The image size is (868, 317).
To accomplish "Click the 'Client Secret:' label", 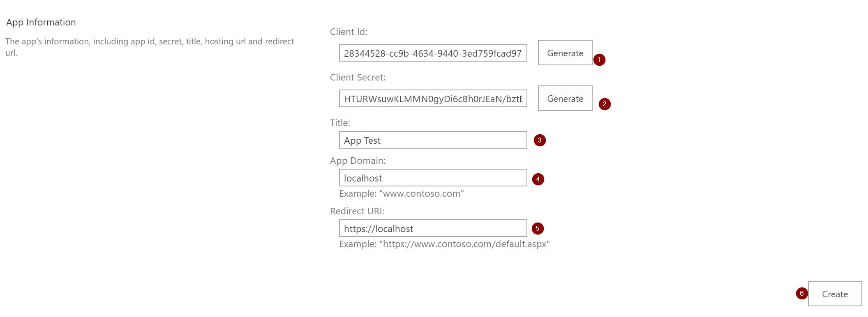I will (x=358, y=77).
